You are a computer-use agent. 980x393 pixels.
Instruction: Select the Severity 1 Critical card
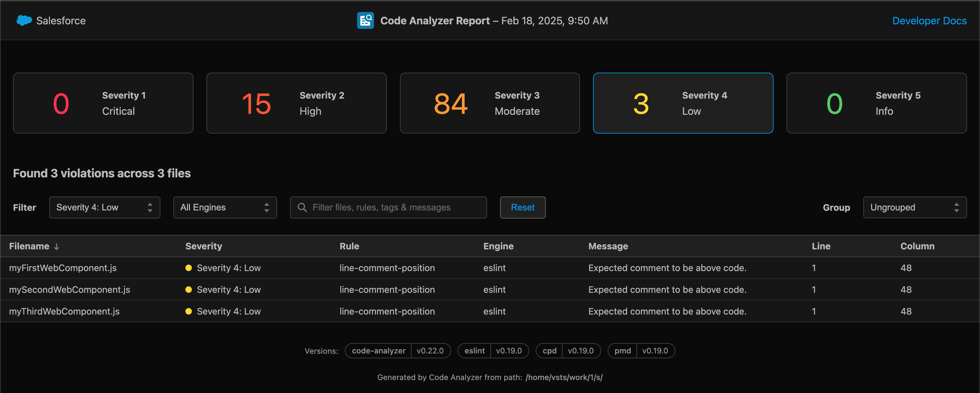point(103,103)
